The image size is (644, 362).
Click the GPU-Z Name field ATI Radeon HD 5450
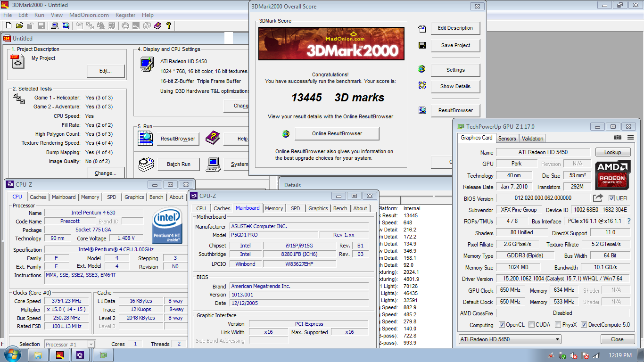coord(543,152)
